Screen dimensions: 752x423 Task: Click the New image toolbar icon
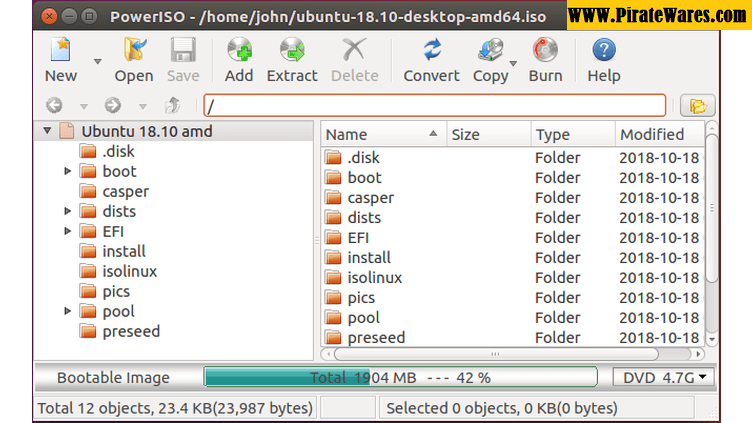61,50
